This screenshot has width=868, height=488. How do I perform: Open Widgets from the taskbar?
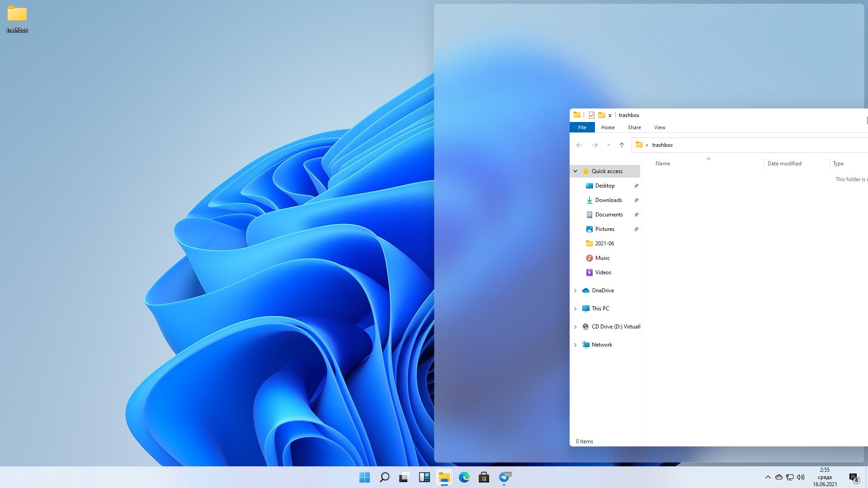[424, 477]
